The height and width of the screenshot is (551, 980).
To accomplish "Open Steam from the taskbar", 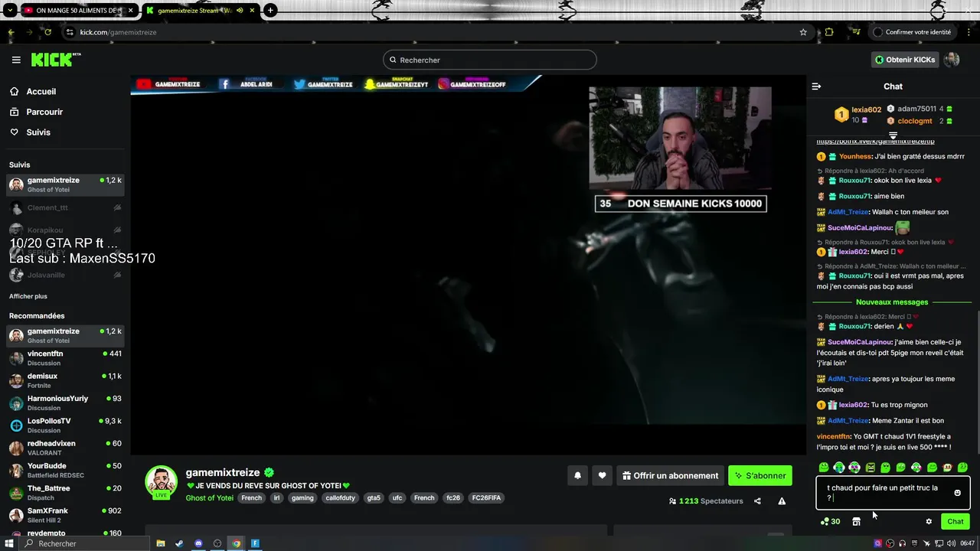I will (x=179, y=543).
